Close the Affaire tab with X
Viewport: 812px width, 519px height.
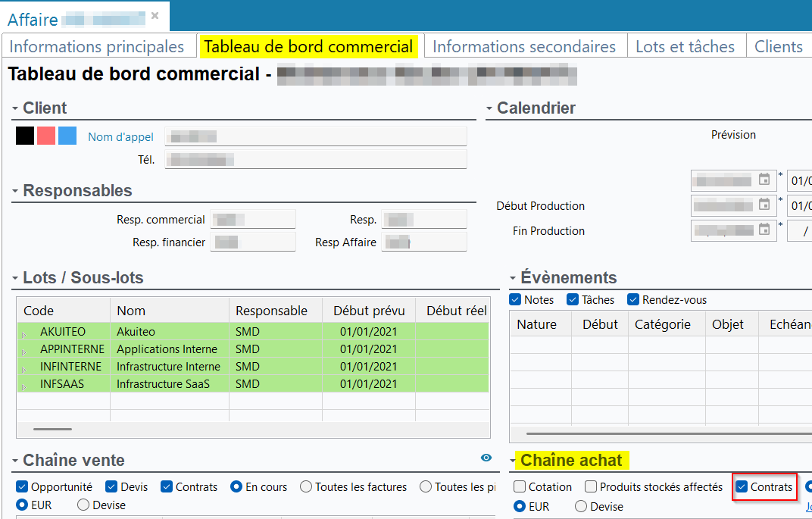click(155, 15)
